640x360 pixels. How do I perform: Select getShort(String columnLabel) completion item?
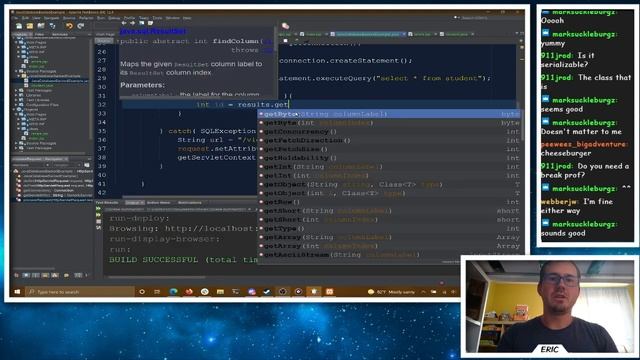[x=389, y=211]
